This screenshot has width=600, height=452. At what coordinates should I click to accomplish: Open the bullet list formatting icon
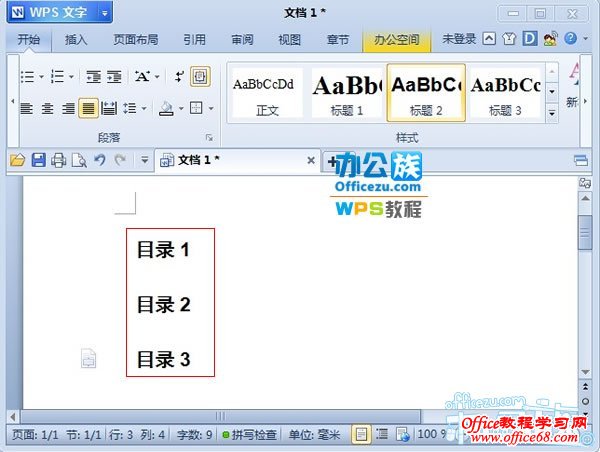tap(28, 77)
